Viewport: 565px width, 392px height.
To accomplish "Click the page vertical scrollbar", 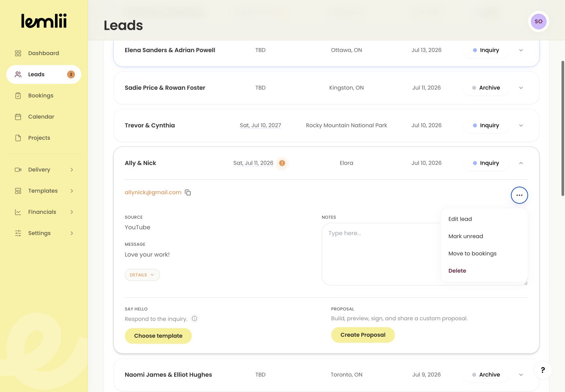I will (x=563, y=128).
